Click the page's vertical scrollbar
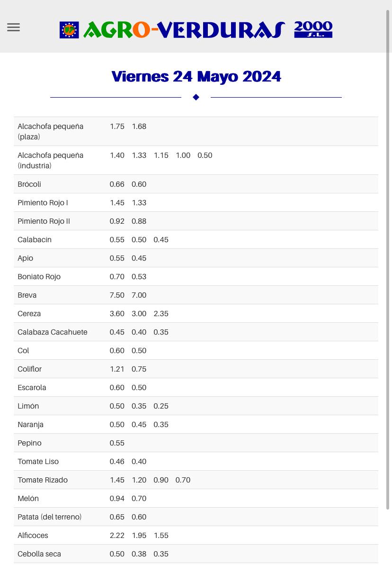 click(388, 259)
